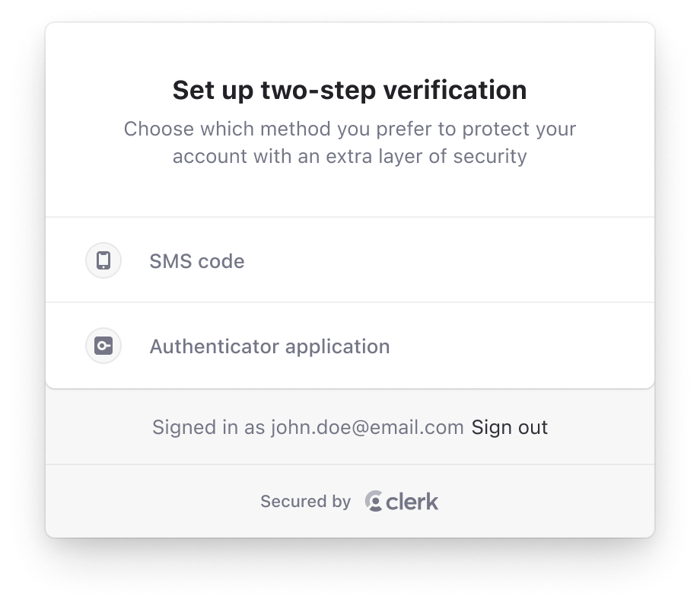Click empty right side of Authenticator application row
Viewport: 700px width, 606px height.
[533, 346]
